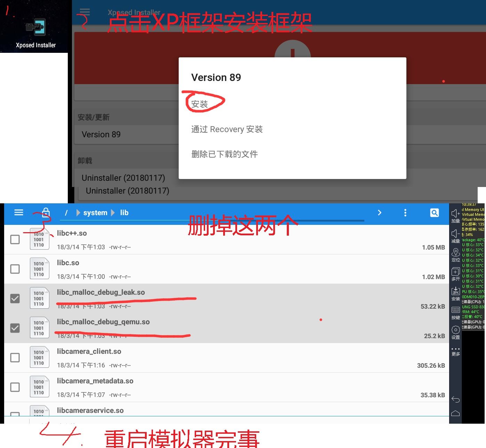Choose 安装 in the Version 89 dialog
The image size is (486, 448).
(x=200, y=104)
